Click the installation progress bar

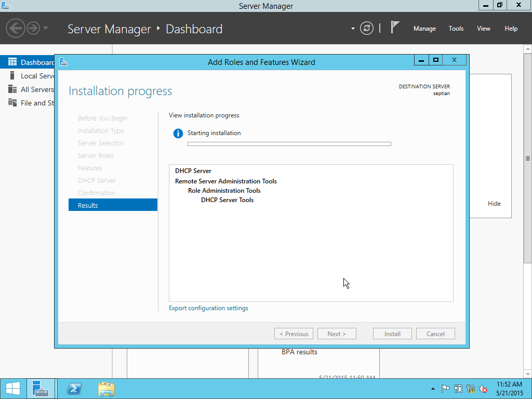click(289, 144)
